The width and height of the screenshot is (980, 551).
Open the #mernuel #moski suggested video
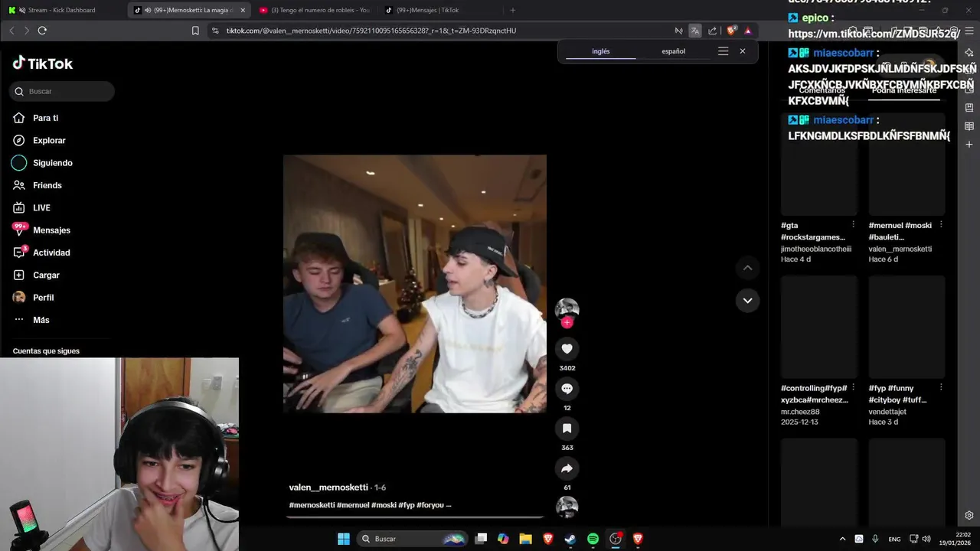click(906, 165)
